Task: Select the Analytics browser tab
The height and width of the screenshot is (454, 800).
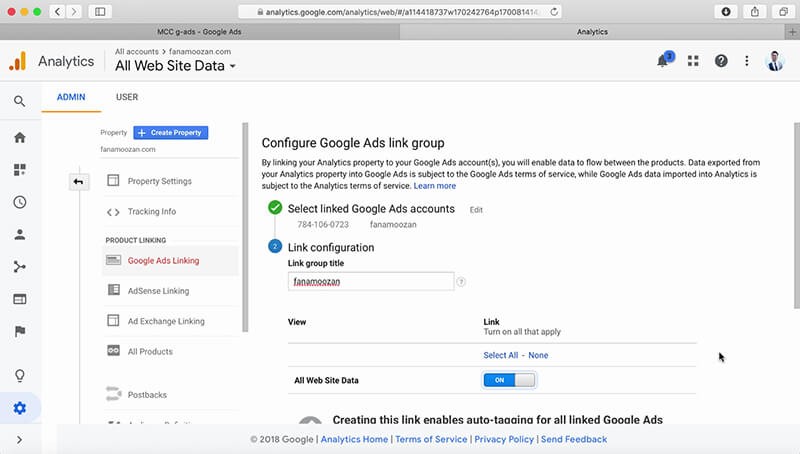Action: coord(592,32)
